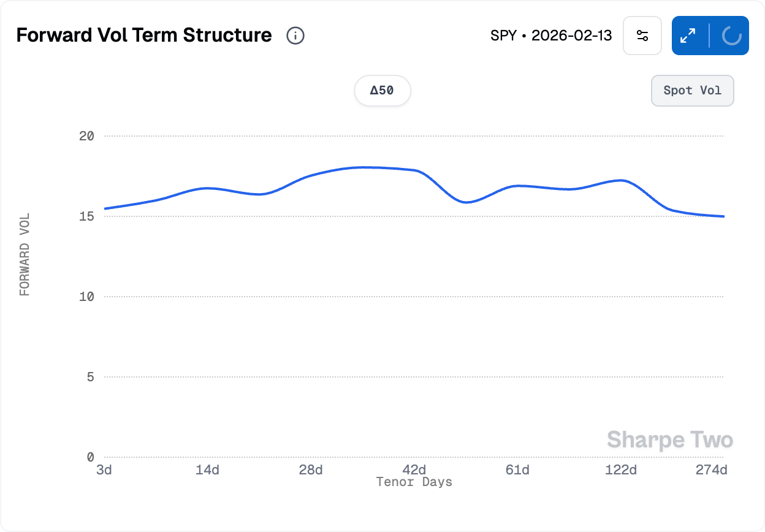This screenshot has width=765, height=532.
Task: Click the loading spinner icon
Action: point(731,36)
